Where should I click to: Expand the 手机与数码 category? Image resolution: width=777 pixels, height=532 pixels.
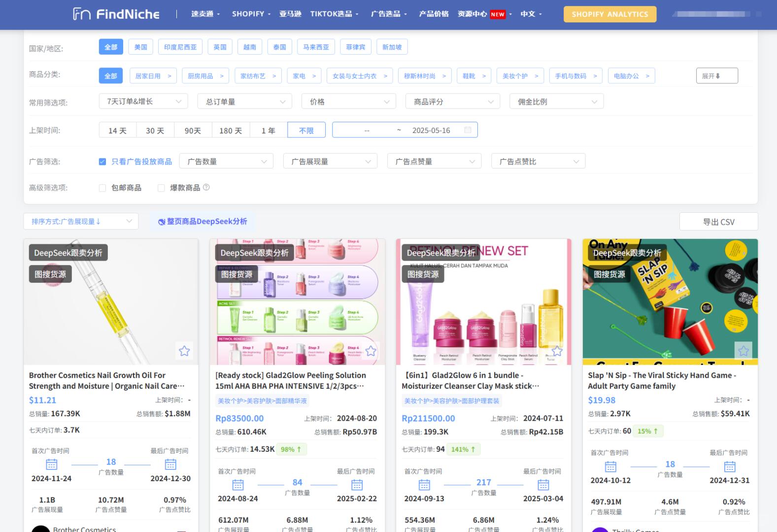pos(576,76)
